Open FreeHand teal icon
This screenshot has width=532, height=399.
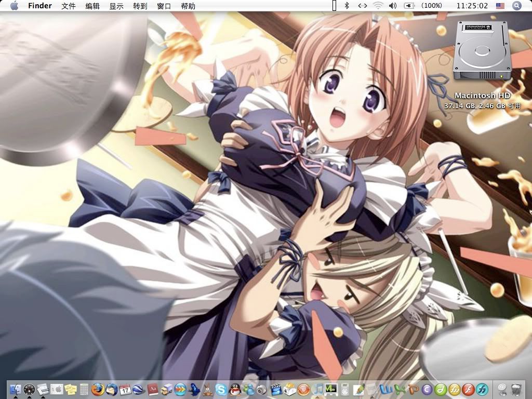(x=481, y=389)
